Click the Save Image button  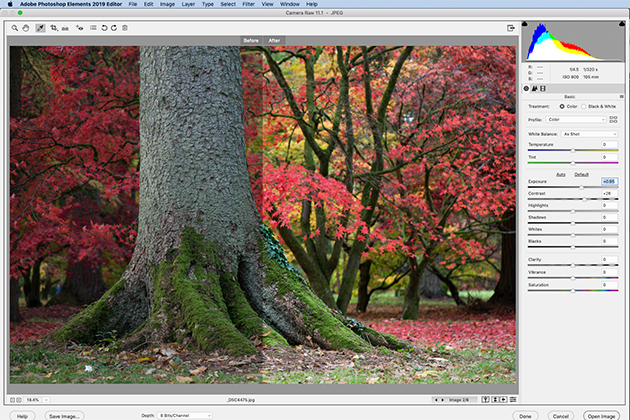[64, 416]
